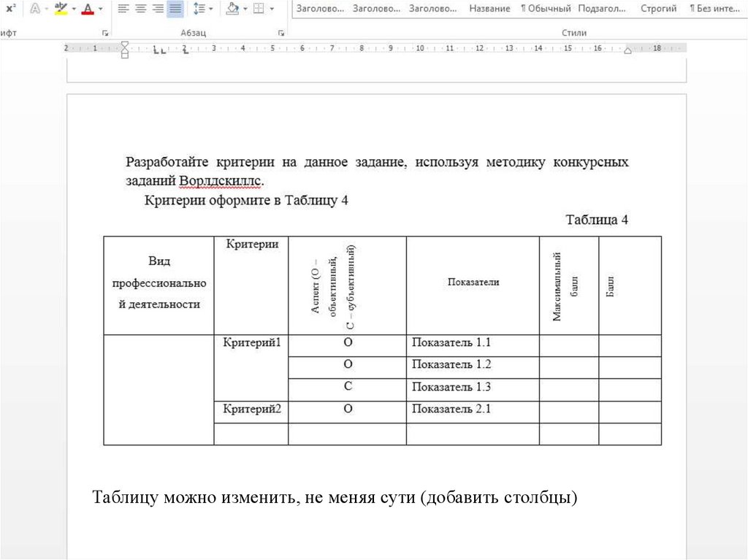Select tab stop at 2 cm on ruler

click(186, 51)
